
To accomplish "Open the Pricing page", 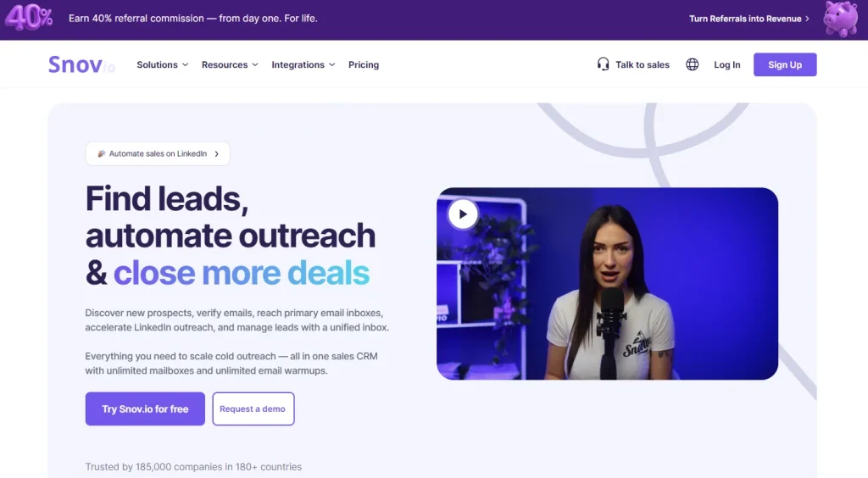I will point(364,64).
